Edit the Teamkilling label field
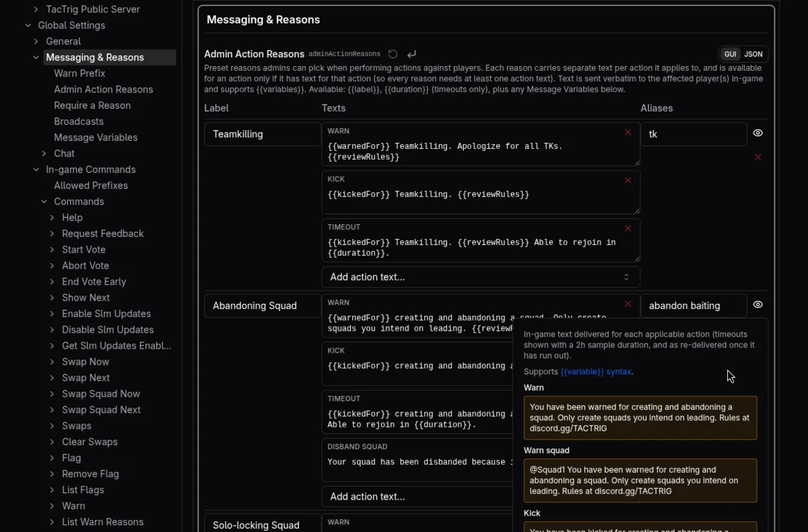Screen dimensions: 808x532 coord(263,134)
